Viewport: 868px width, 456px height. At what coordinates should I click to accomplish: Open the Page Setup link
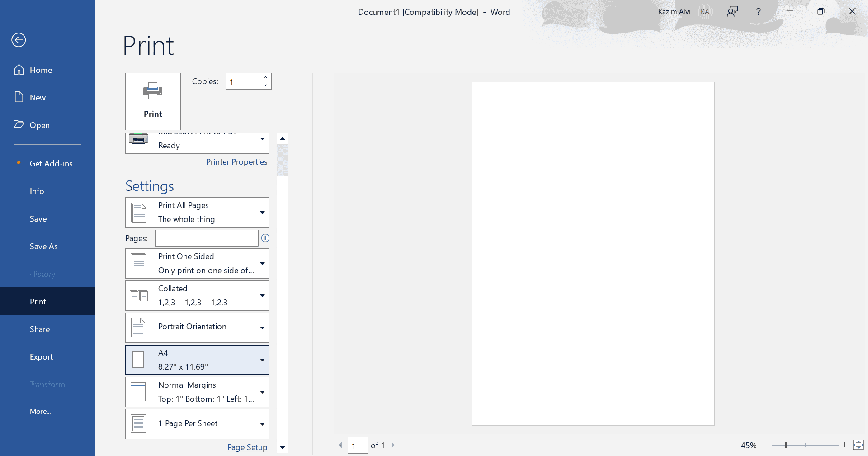point(247,447)
